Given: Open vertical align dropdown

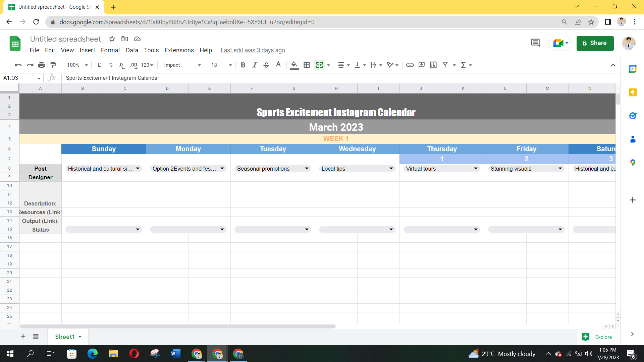Looking at the screenshot, I should tap(360, 65).
